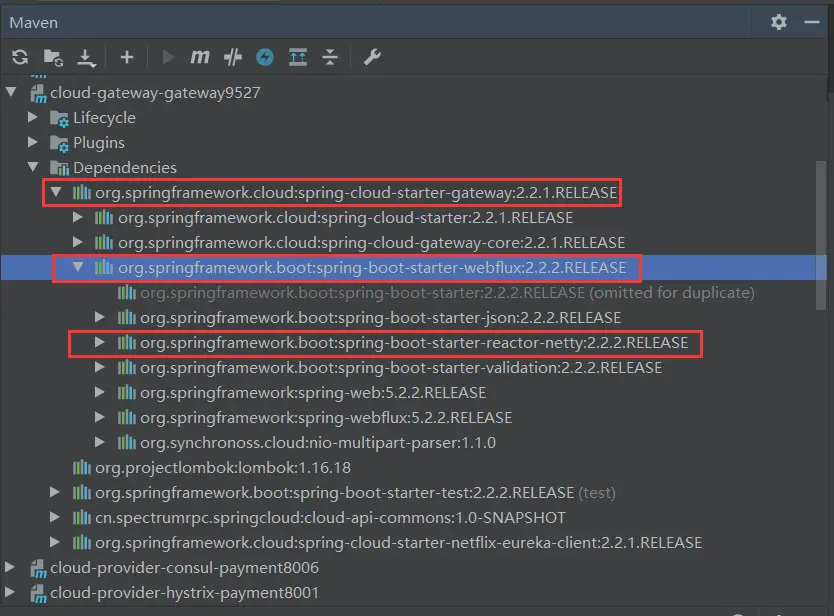This screenshot has width=834, height=616.
Task: Collapse spring-cloud-starter-gateway dependency arrow
Action: coord(56,192)
